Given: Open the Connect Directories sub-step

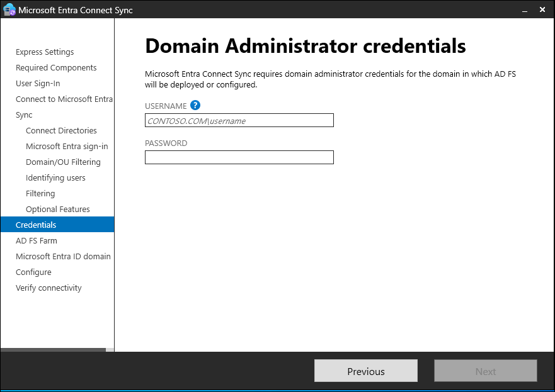Looking at the screenshot, I should 61,131.
